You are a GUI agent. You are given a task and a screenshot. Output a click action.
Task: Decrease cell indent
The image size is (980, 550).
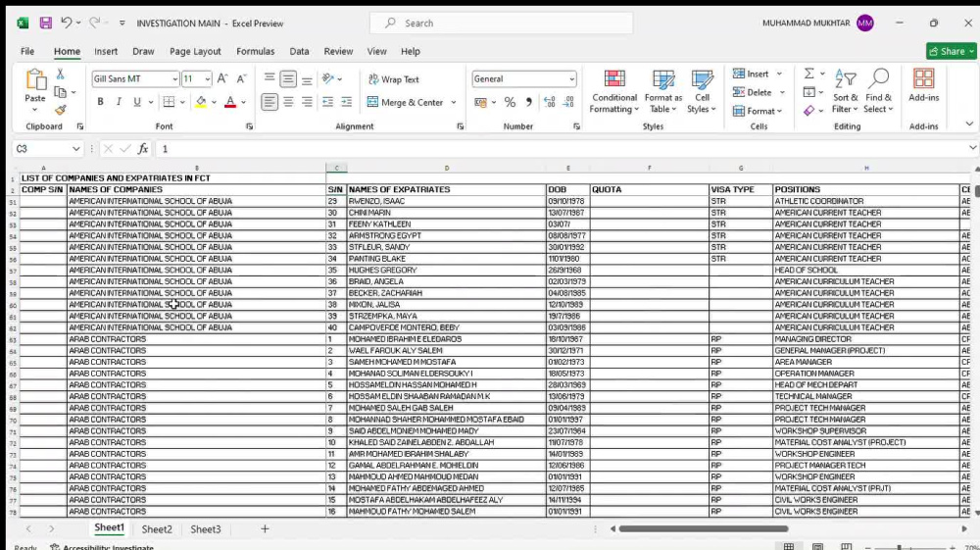[x=327, y=102]
